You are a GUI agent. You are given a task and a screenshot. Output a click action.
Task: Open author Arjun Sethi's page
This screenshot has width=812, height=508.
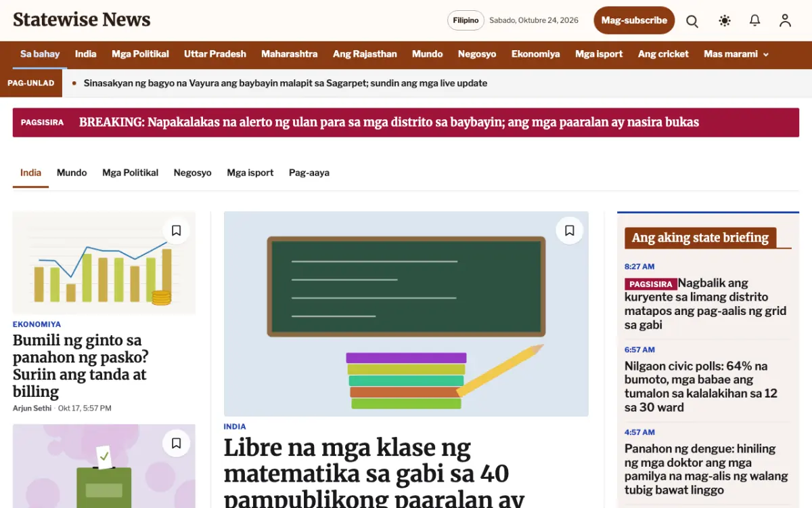click(x=32, y=408)
